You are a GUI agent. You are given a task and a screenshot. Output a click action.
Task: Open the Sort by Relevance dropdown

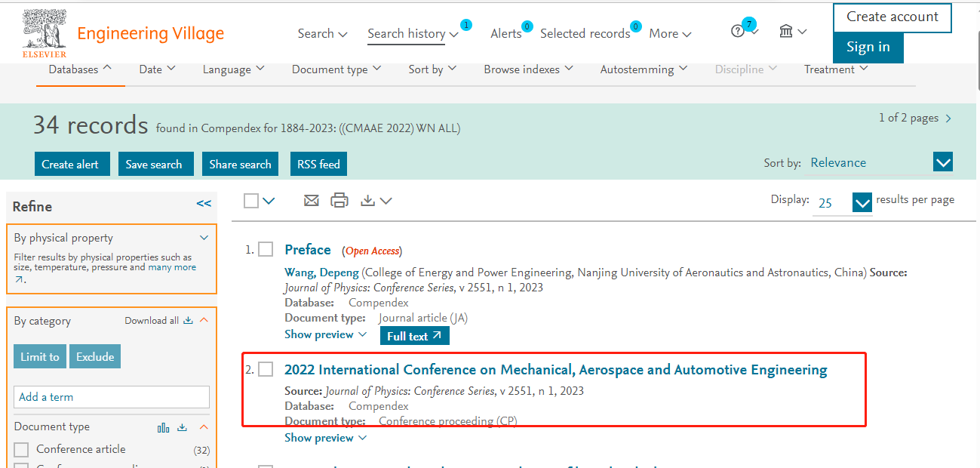coord(943,162)
